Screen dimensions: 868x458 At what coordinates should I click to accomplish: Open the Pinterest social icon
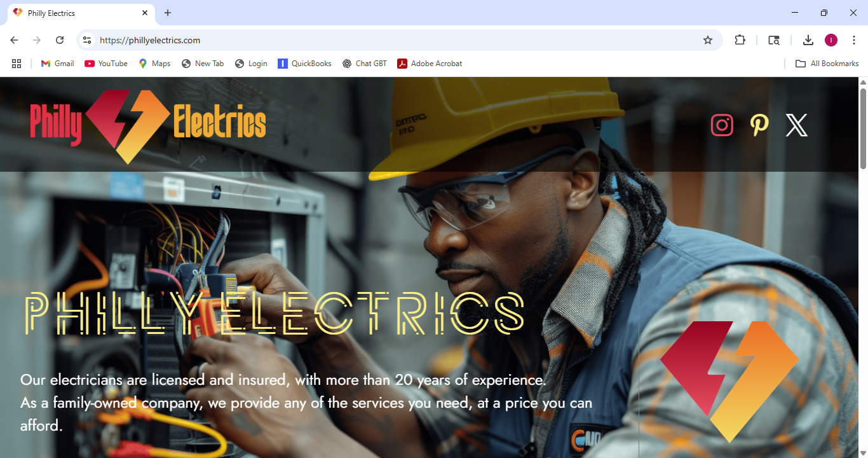pos(759,125)
